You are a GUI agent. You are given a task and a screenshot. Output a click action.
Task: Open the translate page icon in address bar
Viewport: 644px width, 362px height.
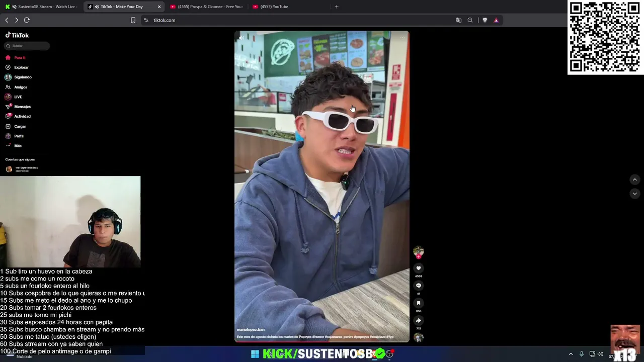tap(458, 20)
